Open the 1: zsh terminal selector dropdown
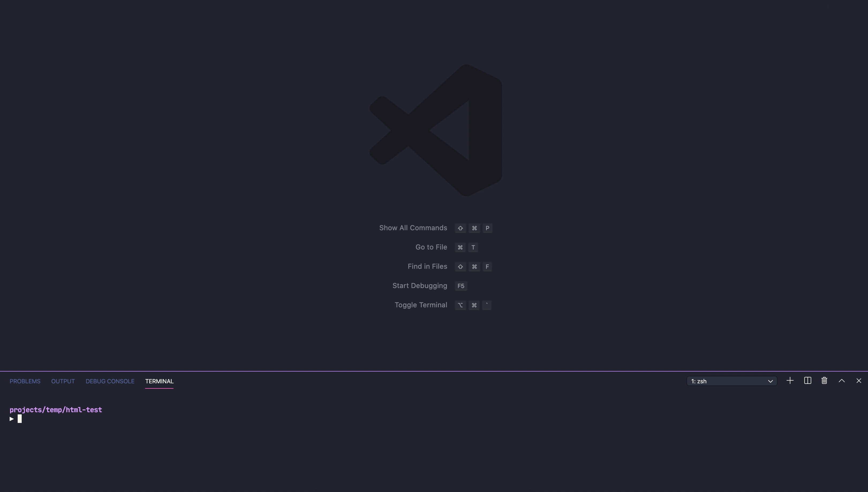868x492 pixels. point(731,381)
